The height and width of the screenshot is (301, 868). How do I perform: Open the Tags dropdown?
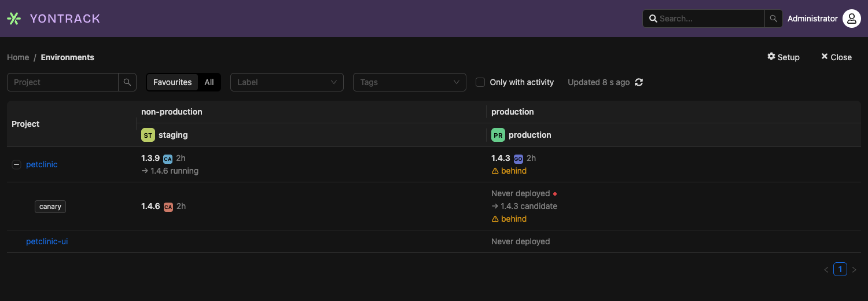coord(410,82)
